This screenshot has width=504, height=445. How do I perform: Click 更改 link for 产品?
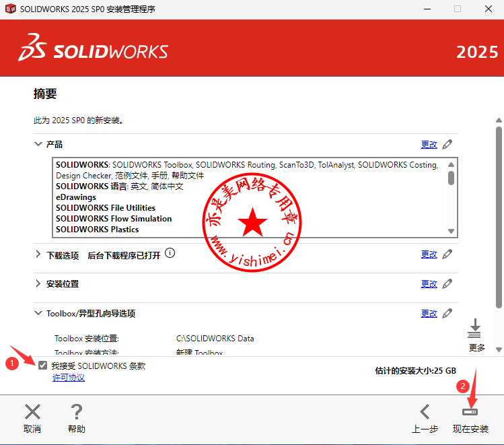429,145
